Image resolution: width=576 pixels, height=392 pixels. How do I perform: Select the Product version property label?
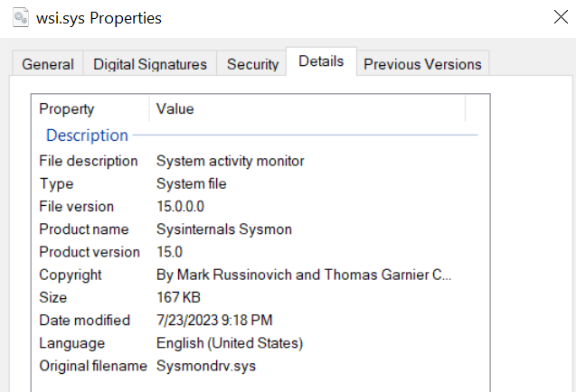point(90,252)
